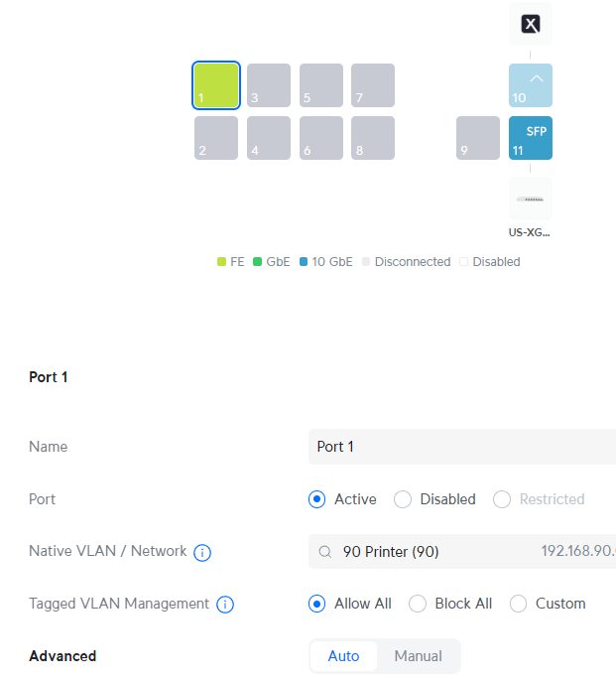The image size is (616, 683).
Task: Select Custom tagged VLAN management
Action: 519,604
